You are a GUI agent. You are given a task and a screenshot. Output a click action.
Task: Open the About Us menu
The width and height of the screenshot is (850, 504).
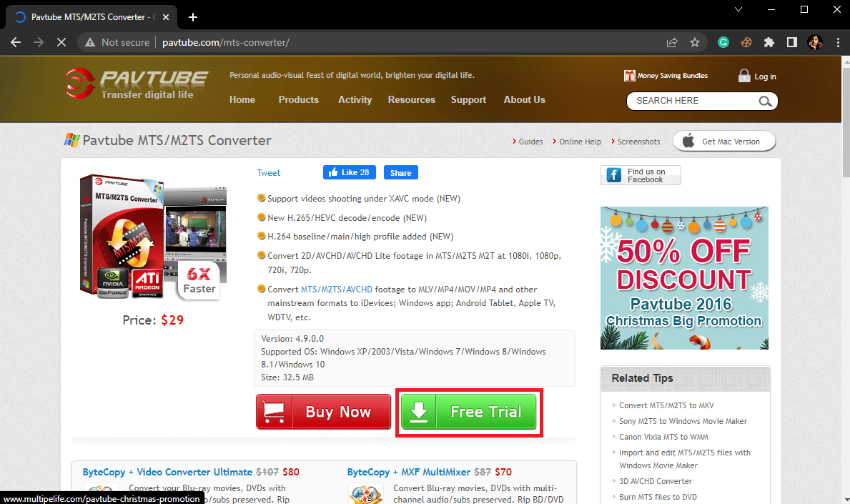tap(524, 99)
